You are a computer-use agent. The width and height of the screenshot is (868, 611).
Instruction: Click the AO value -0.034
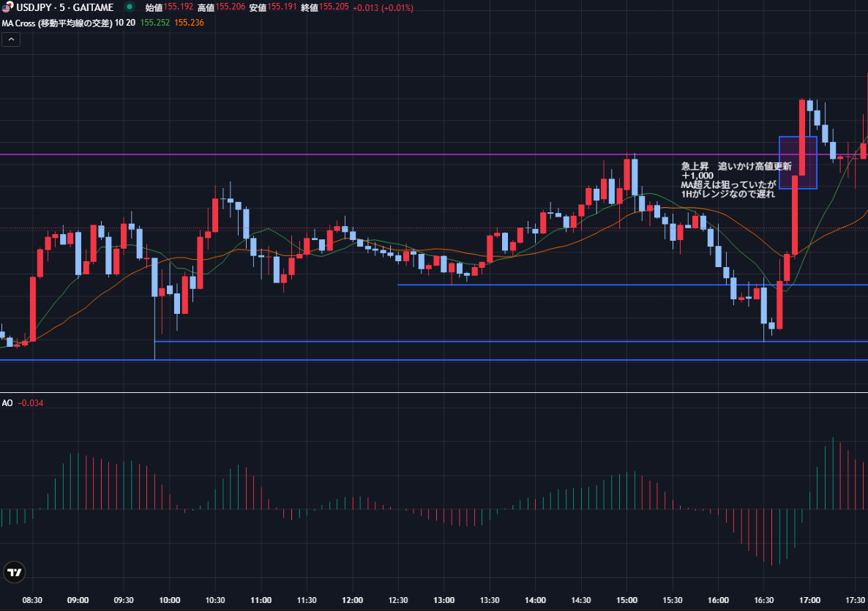tap(31, 402)
